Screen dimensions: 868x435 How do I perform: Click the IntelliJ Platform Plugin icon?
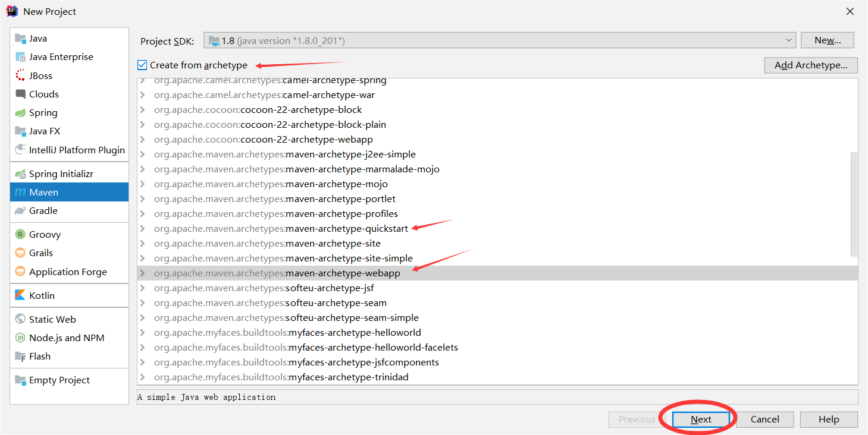[x=20, y=150]
